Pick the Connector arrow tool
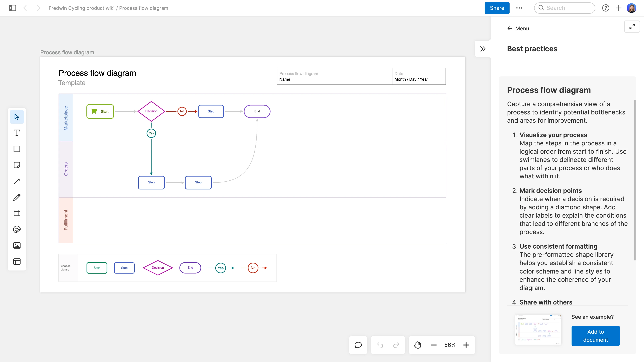Image resolution: width=644 pixels, height=362 pixels. [x=17, y=181]
